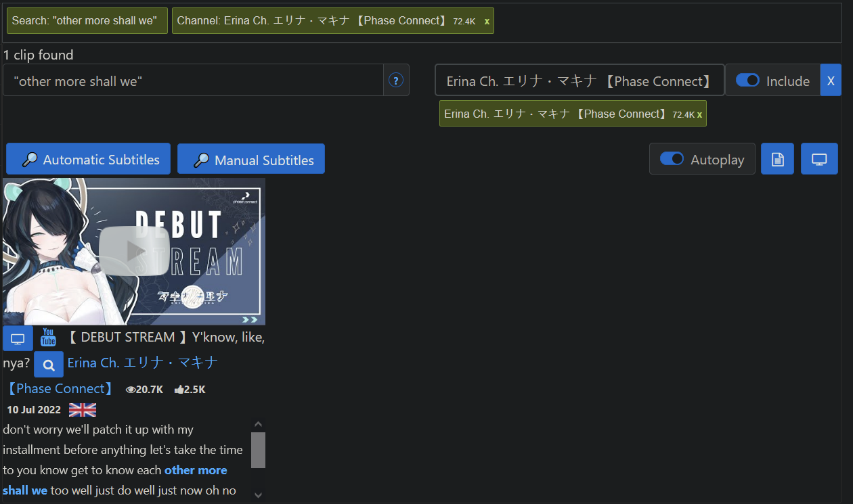
Task: Click the subtitle scrollbar down arrow
Action: (x=258, y=495)
